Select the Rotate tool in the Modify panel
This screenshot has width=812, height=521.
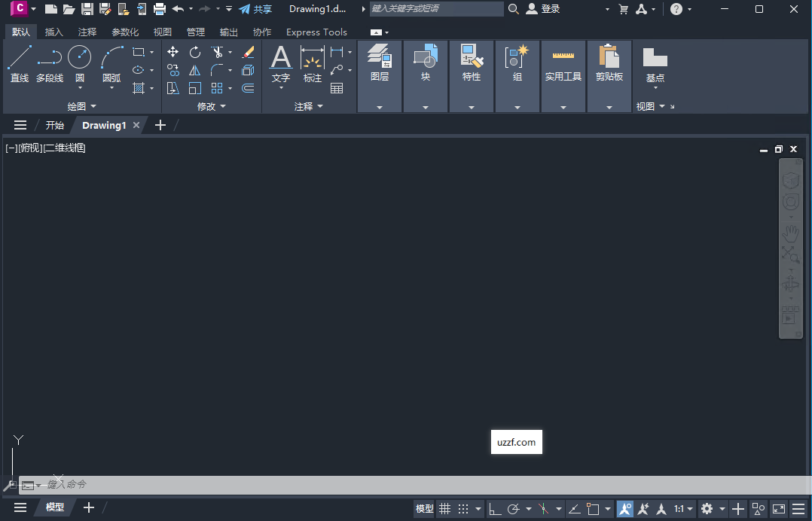[x=194, y=52]
